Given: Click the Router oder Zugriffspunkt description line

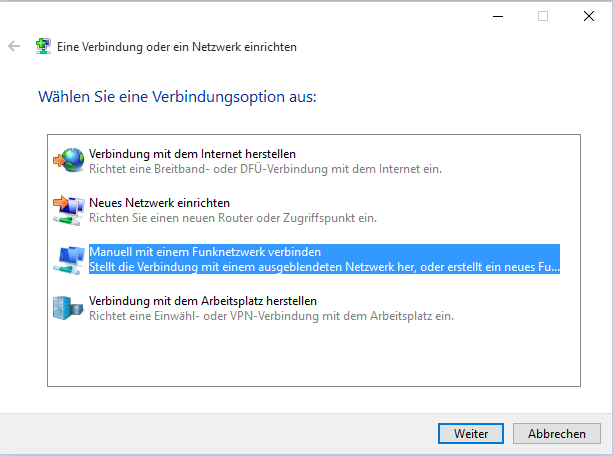Looking at the screenshot, I should pos(232,218).
